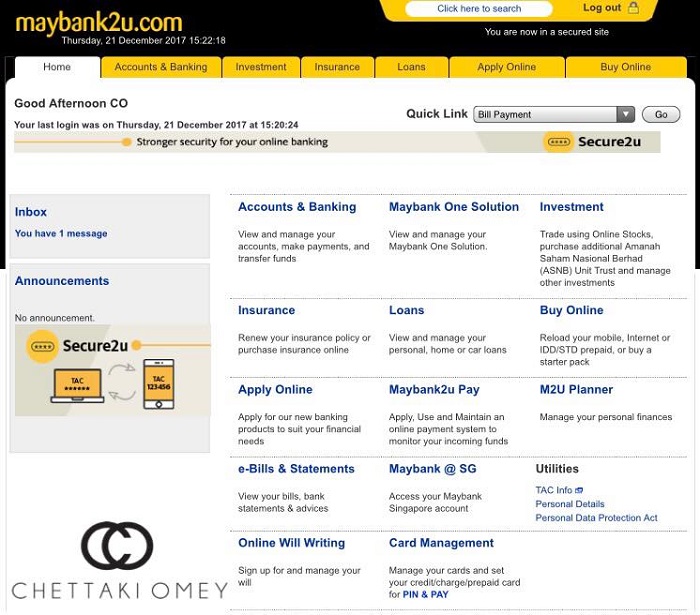This screenshot has width=700, height=615.
Task: Open the Card Management link
Action: [x=441, y=543]
